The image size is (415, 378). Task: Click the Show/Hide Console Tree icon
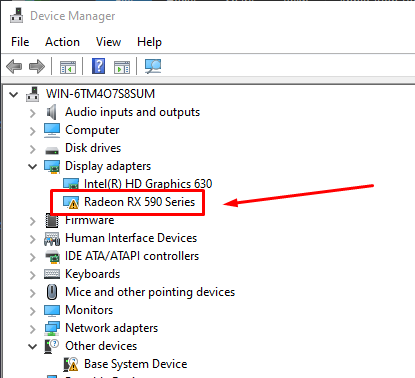click(68, 67)
